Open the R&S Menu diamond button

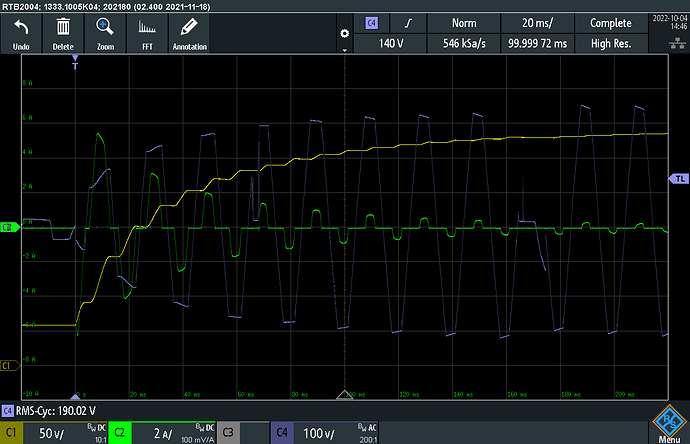coord(669,424)
